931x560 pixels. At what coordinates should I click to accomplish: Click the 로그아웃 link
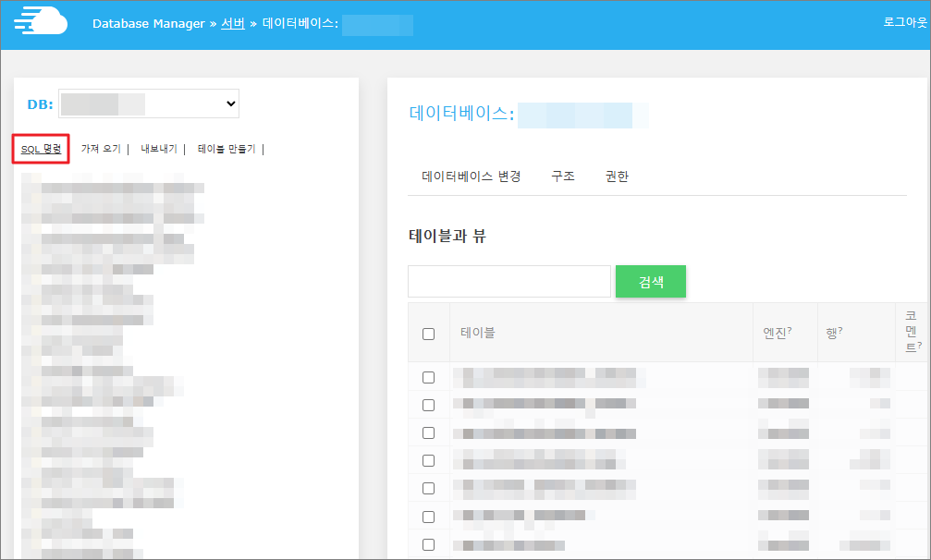(x=905, y=22)
